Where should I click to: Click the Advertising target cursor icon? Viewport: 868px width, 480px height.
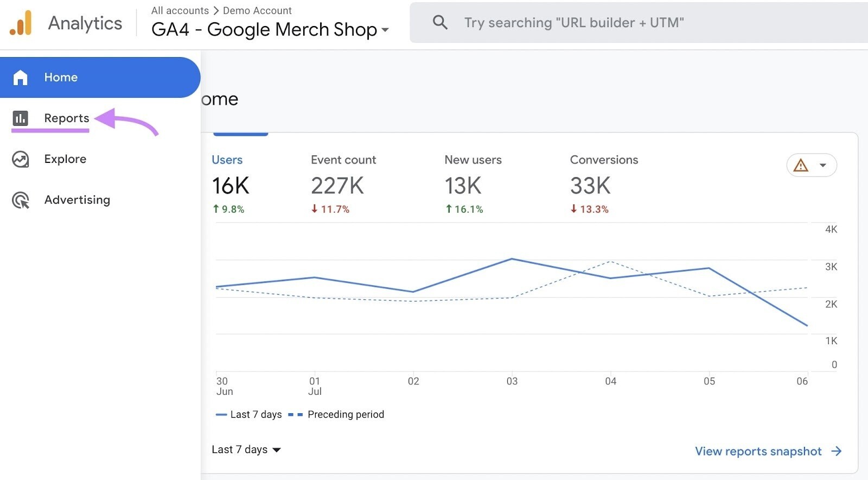click(x=21, y=200)
